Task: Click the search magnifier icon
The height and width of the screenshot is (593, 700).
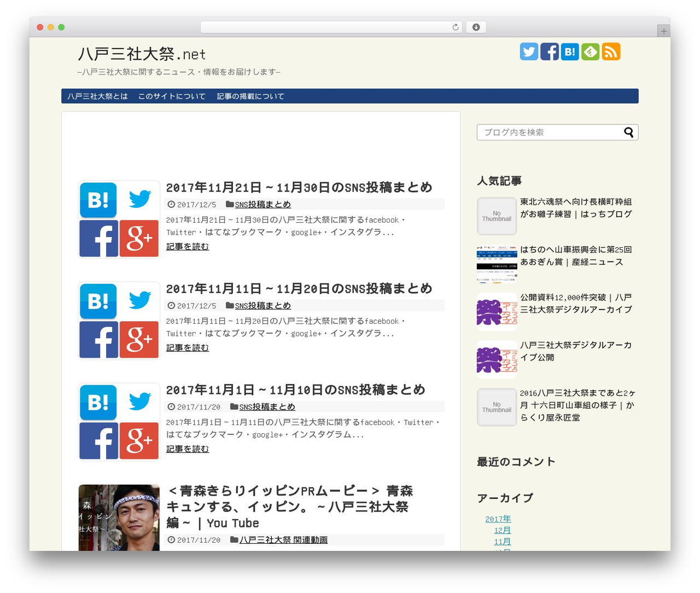Action: tap(629, 132)
